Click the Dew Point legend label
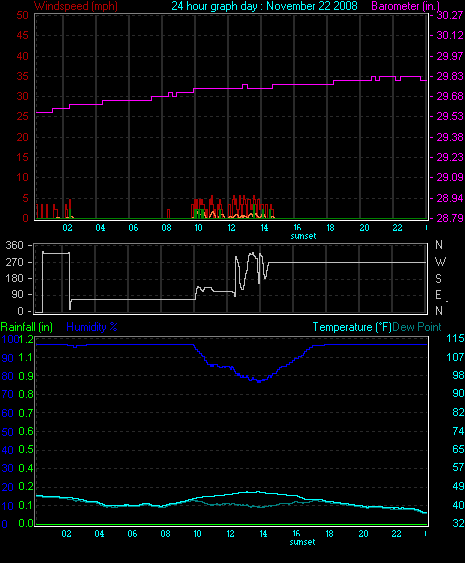The image size is (465, 563). (x=417, y=327)
